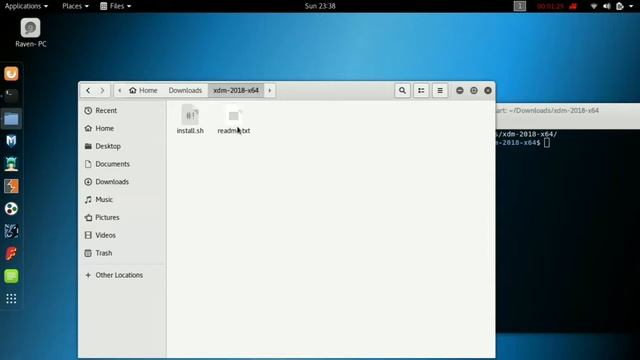Viewport: 640px width, 360px height.
Task: Open the volume icon
Action: coord(607,6)
